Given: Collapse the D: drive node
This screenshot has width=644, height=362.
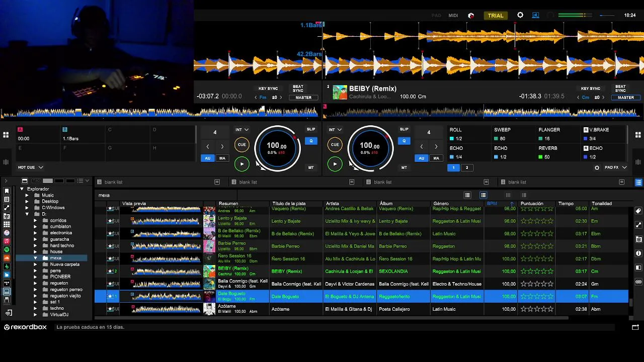Looking at the screenshot, I should coord(27,214).
